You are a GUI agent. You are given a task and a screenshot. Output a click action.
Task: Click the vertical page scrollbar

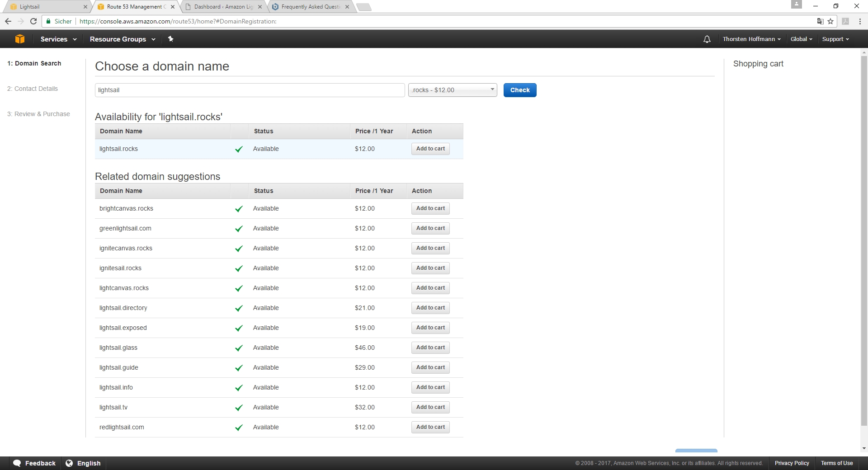coord(864,240)
